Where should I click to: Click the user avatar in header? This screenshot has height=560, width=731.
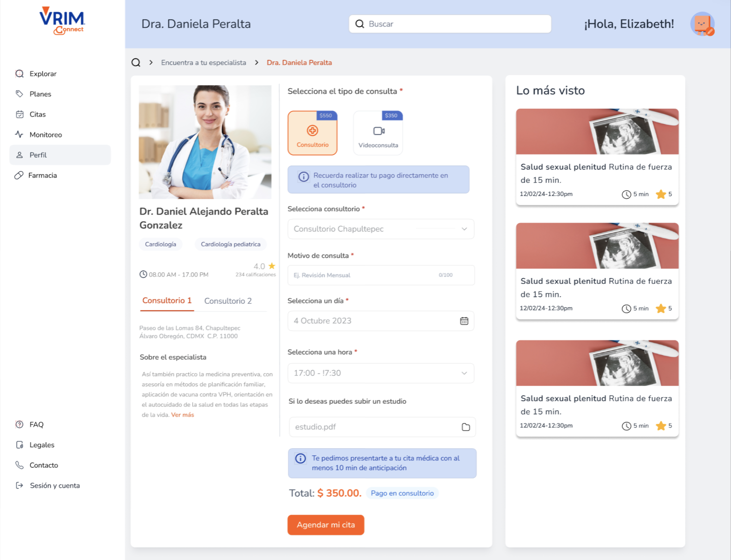(702, 24)
